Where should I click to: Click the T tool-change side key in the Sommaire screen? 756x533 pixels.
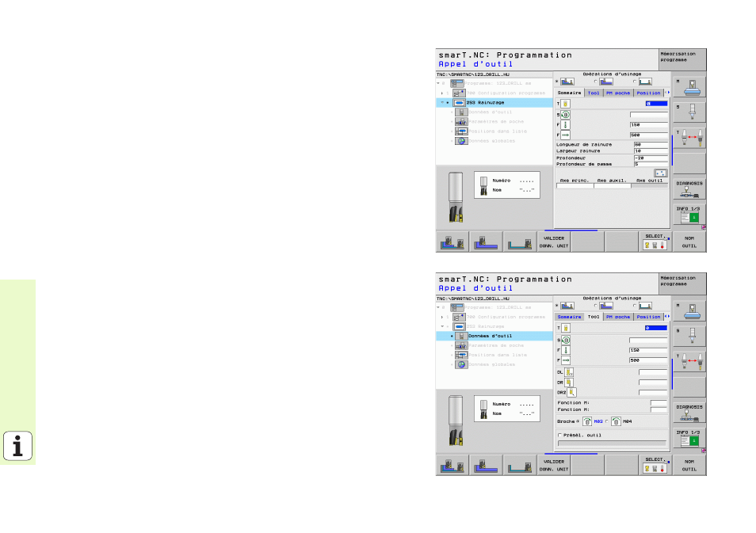[x=689, y=139]
